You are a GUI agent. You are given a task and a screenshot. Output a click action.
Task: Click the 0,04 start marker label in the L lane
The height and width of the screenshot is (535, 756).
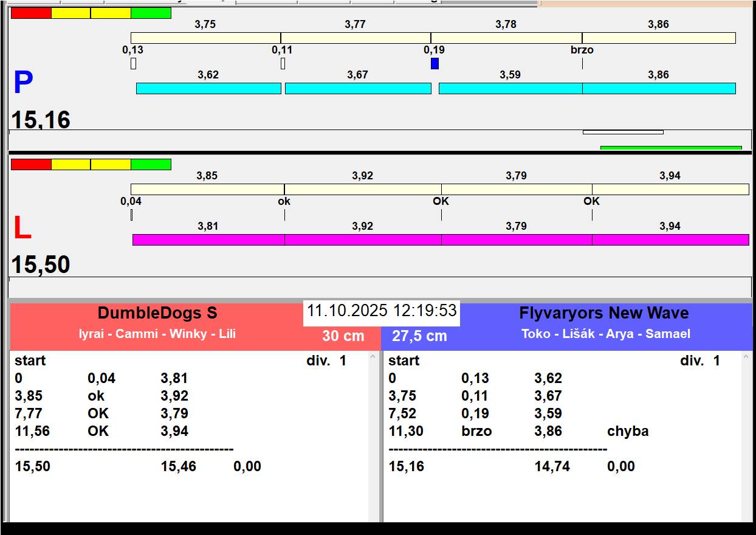(x=131, y=201)
